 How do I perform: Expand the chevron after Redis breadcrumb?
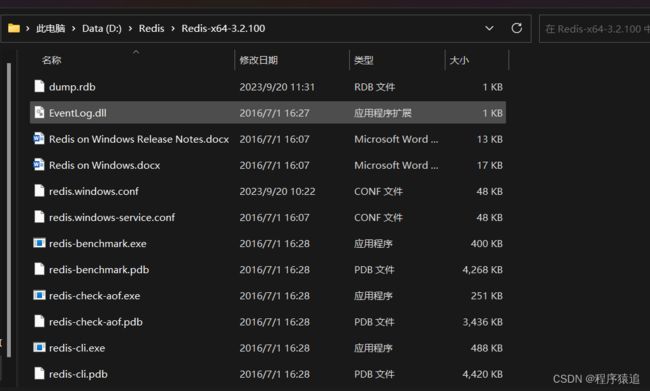coord(173,28)
